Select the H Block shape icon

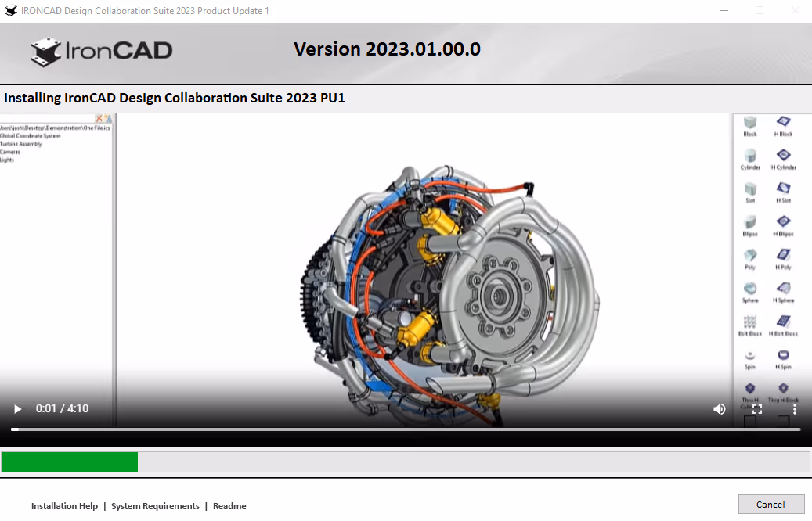783,121
